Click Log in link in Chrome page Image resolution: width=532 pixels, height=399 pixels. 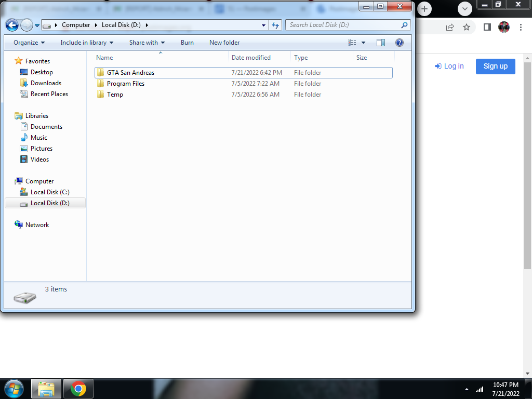[449, 66]
